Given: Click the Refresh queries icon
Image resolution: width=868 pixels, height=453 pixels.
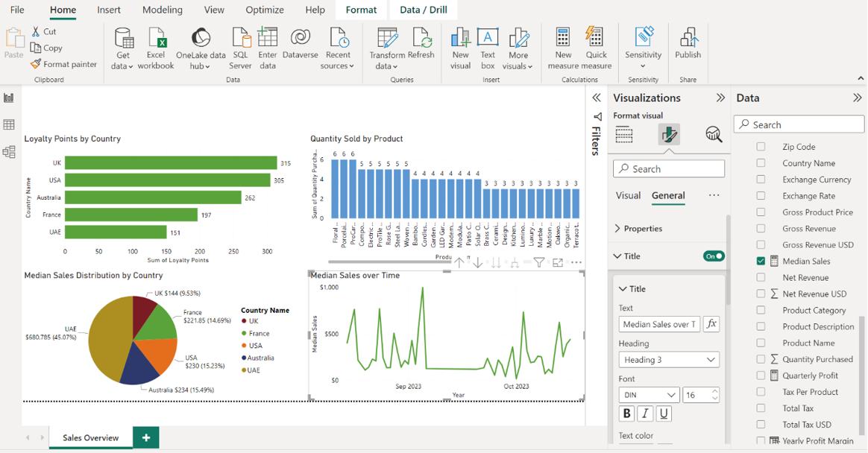Looking at the screenshot, I should click(x=421, y=39).
